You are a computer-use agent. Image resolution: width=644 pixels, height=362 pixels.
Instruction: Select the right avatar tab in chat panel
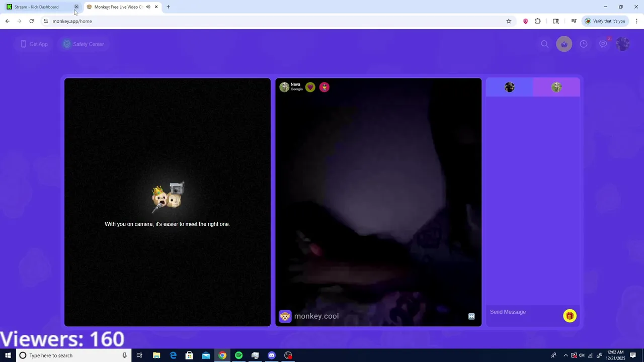coord(556,87)
